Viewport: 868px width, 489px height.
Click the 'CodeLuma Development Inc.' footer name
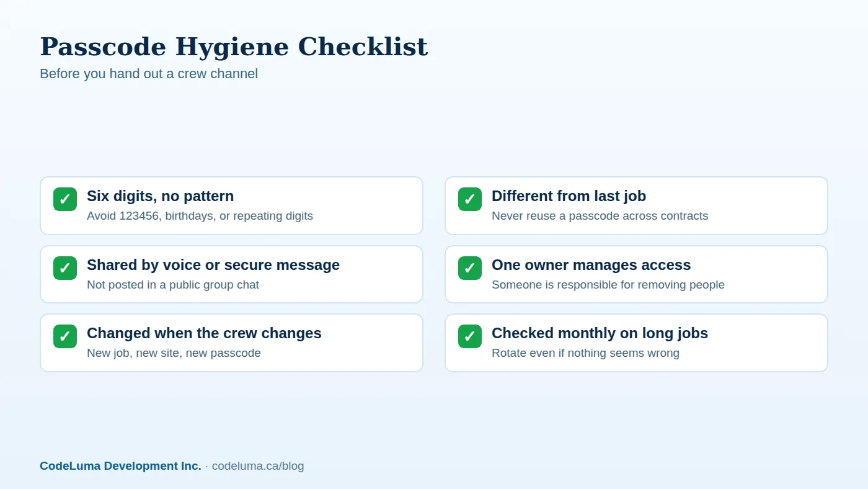tap(120, 466)
